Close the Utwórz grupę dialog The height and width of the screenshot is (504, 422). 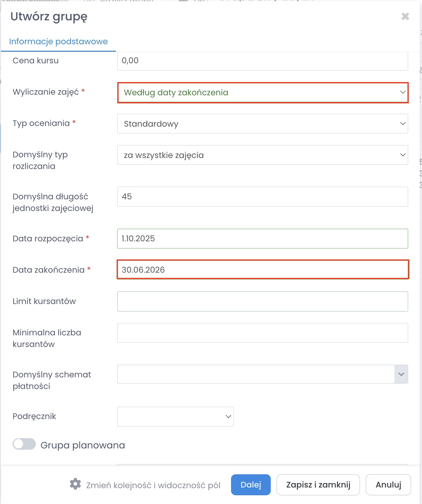(x=405, y=16)
